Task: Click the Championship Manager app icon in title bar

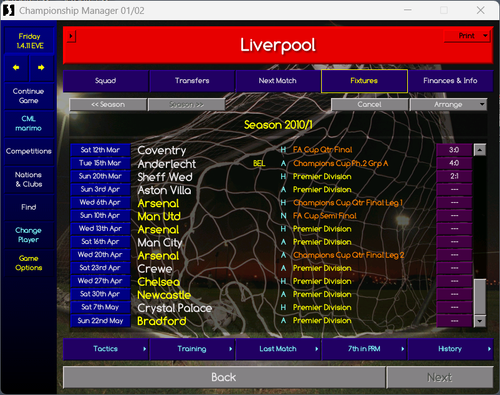Action: (x=9, y=10)
